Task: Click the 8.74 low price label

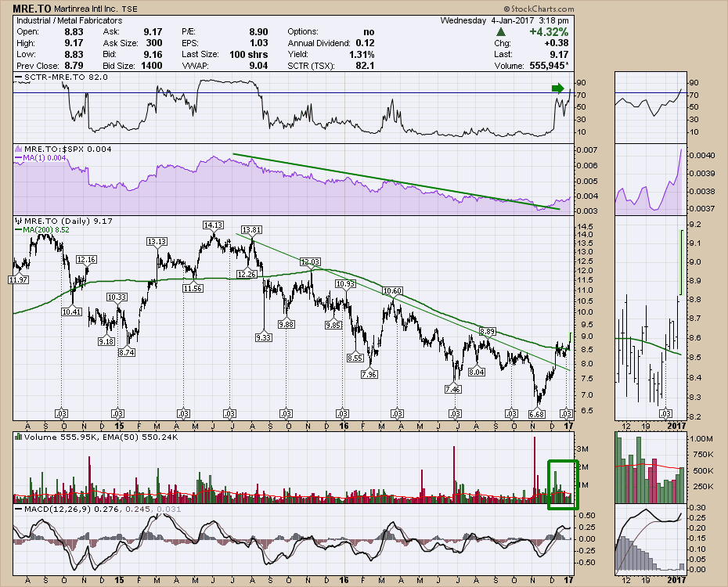Action: pyautogui.click(x=126, y=352)
